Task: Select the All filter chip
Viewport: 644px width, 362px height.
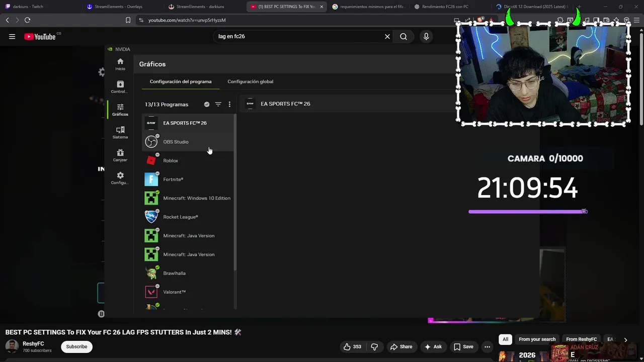Action: pos(505,339)
